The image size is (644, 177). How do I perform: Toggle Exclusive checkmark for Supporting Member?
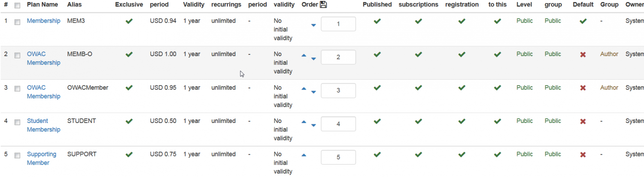pos(129,154)
